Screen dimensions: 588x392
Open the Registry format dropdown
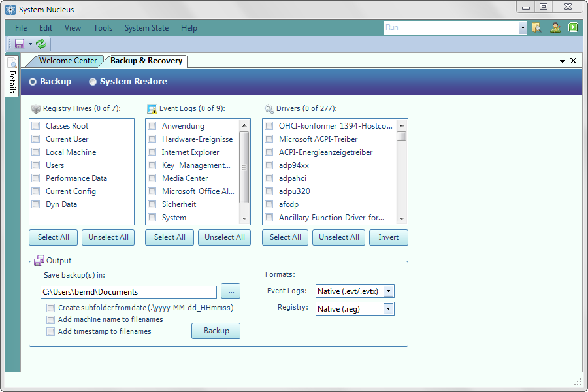pos(387,308)
